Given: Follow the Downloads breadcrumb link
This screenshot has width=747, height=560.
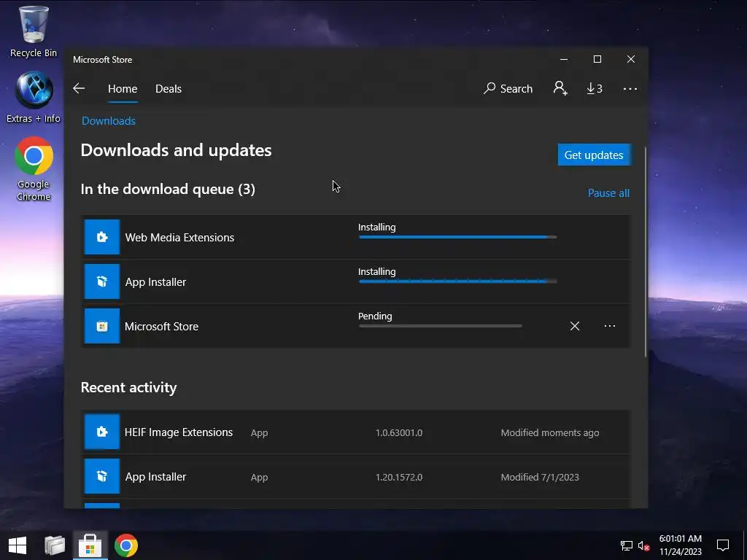Looking at the screenshot, I should coord(109,121).
